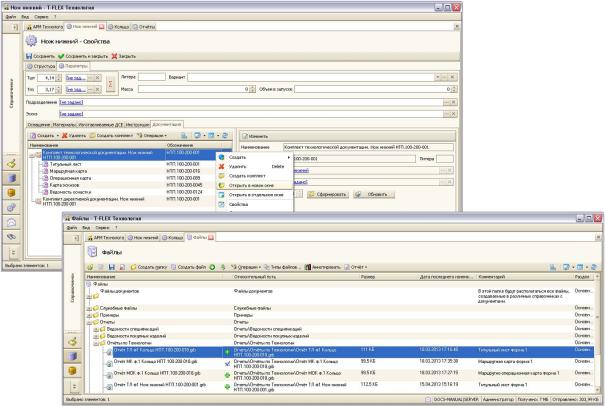This screenshot has height=406, width=605.
Task: Expand the Служебные файлы folder
Action: [89, 308]
